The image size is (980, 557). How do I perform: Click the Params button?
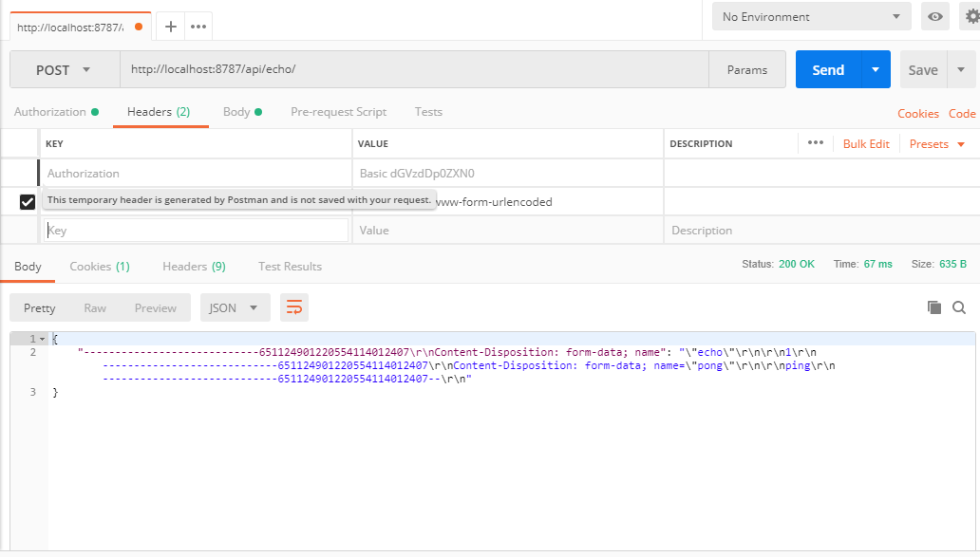(747, 70)
